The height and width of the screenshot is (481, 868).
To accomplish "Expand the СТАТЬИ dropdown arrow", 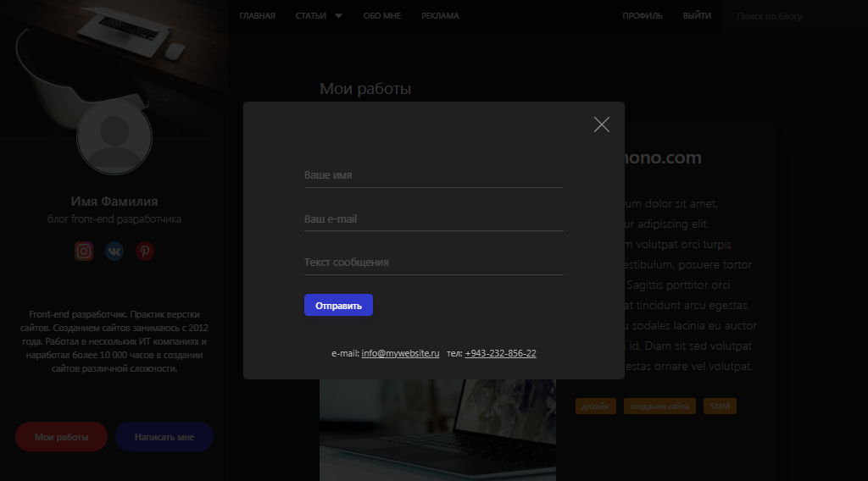I will coord(339,15).
